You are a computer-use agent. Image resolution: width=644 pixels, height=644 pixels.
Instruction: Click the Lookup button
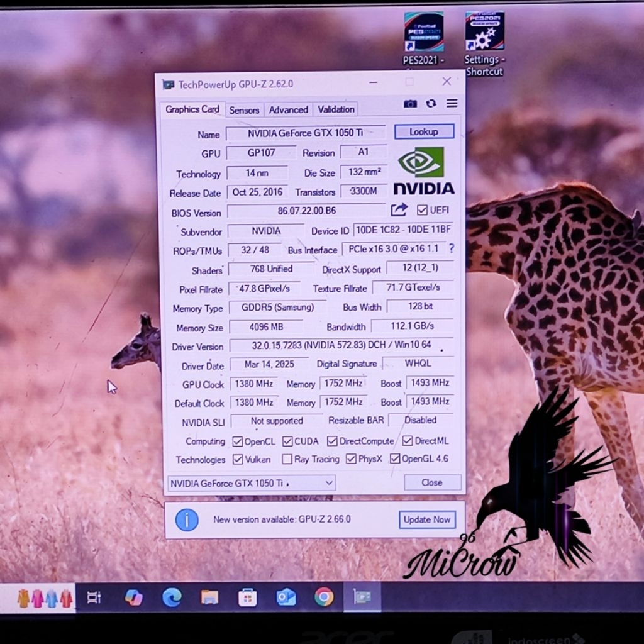click(424, 132)
